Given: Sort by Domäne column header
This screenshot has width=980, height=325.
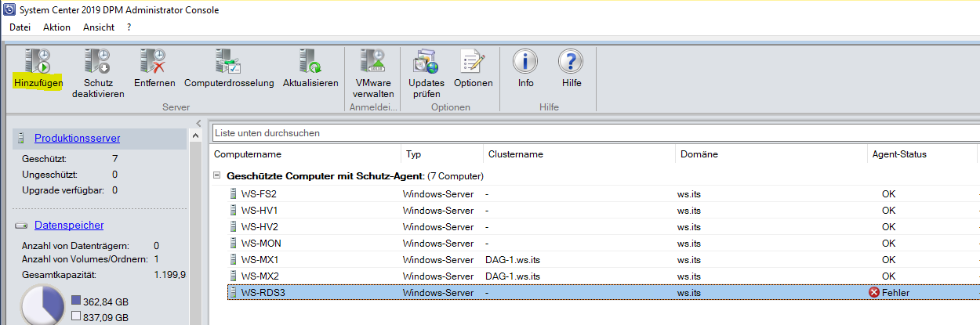Looking at the screenshot, I should (x=699, y=154).
